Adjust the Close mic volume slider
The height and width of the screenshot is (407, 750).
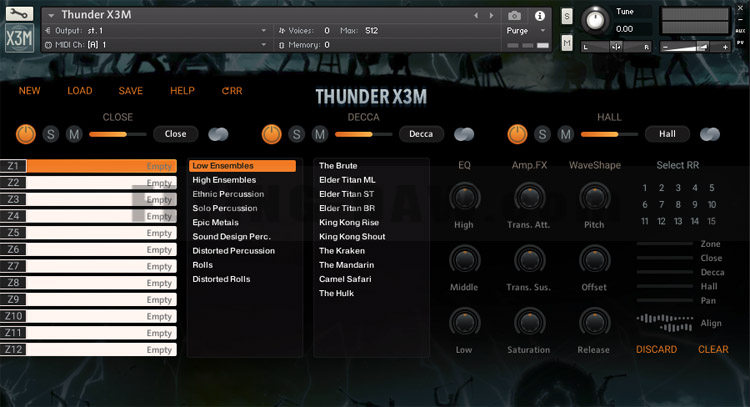(118, 134)
